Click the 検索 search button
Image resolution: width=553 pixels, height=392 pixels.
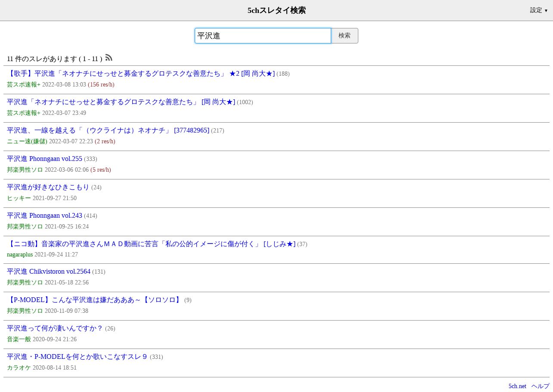click(x=345, y=36)
